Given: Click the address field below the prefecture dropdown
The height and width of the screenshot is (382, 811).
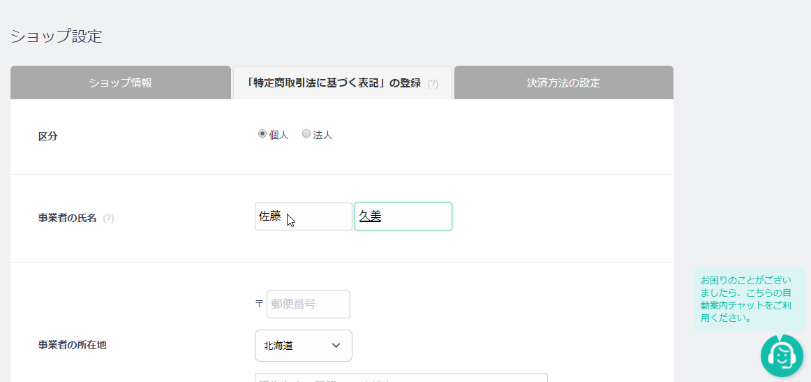Looking at the screenshot, I should pyautogui.click(x=401, y=378).
